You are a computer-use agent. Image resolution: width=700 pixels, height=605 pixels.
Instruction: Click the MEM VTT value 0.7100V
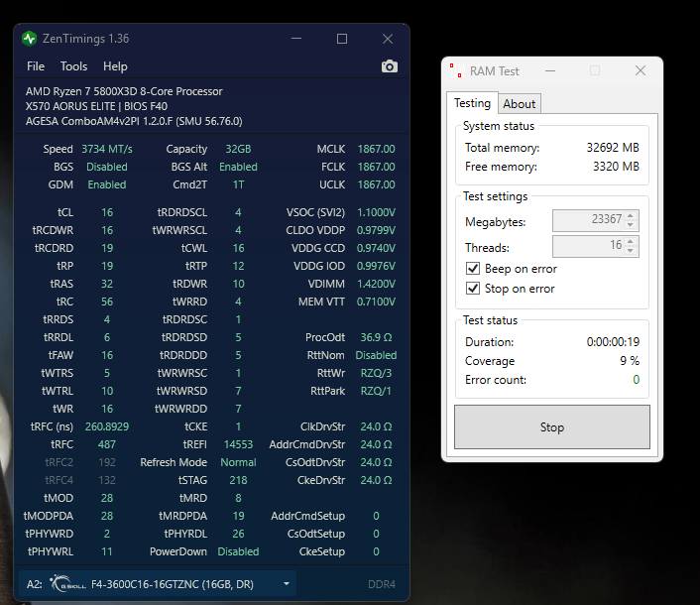click(x=376, y=302)
